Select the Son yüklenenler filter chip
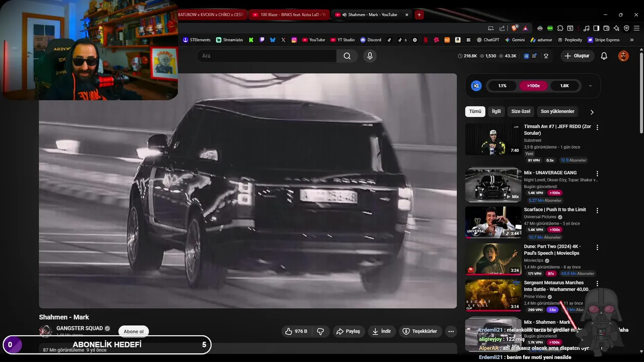The height and width of the screenshot is (362, 644). (557, 112)
